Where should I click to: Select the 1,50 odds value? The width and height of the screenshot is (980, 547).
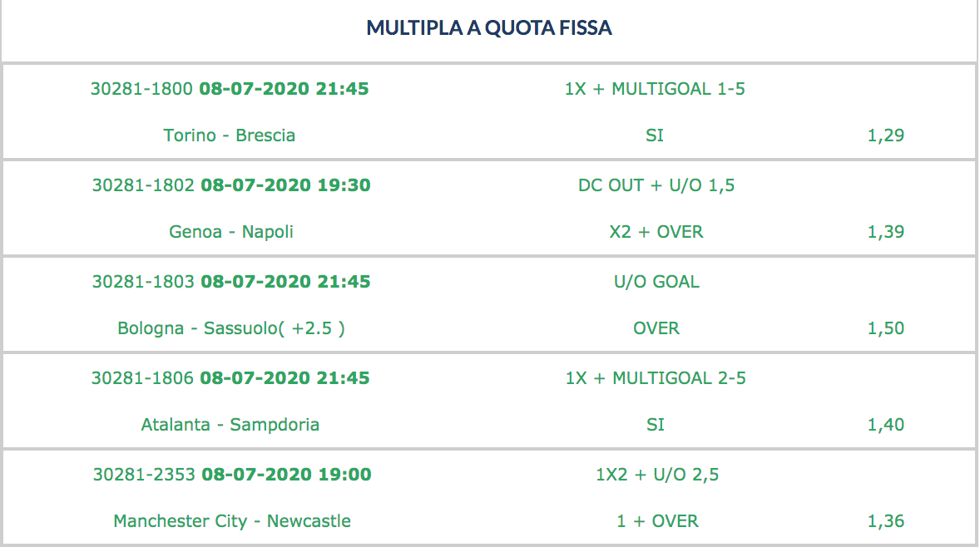pyautogui.click(x=886, y=328)
